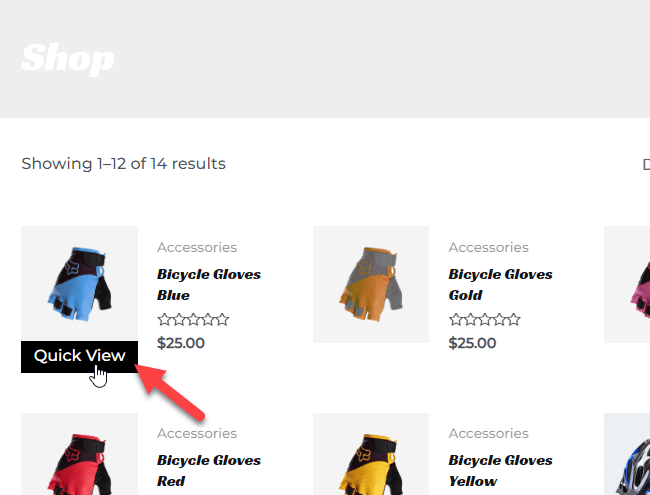
Task: Open the bicycle helmet thumbnail
Action: [627, 454]
